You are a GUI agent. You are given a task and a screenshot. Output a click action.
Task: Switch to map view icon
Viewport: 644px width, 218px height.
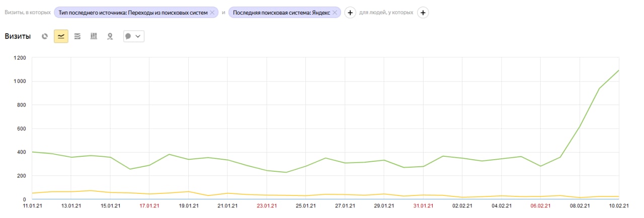(x=110, y=36)
